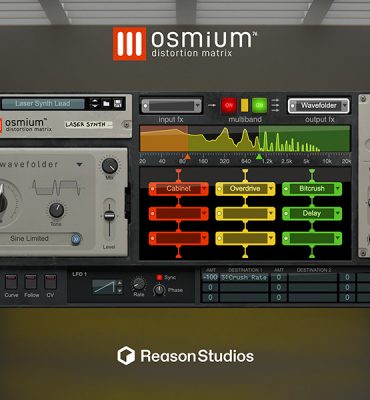The image size is (370, 400).
Task: Click the single arrow routing icon after input fx
Action: coord(212,105)
